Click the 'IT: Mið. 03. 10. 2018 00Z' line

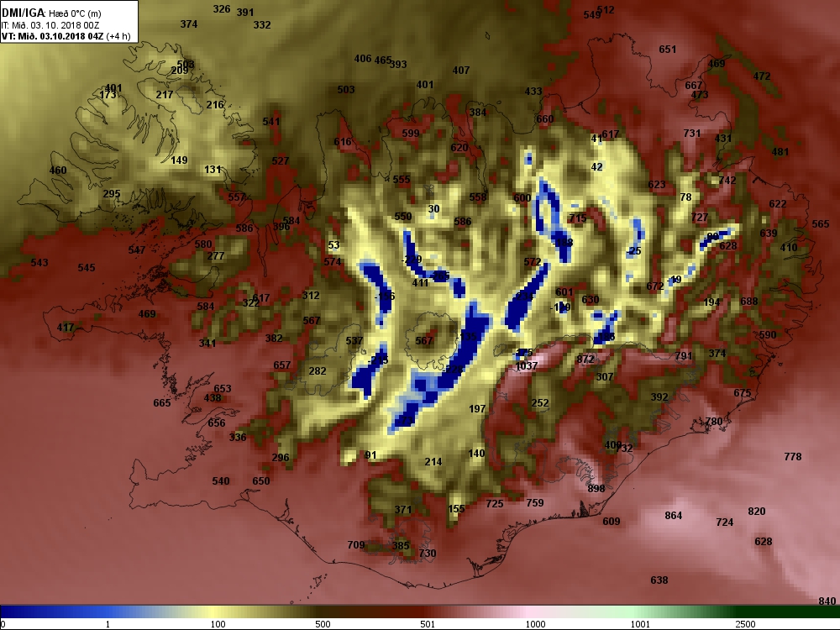tap(50, 25)
